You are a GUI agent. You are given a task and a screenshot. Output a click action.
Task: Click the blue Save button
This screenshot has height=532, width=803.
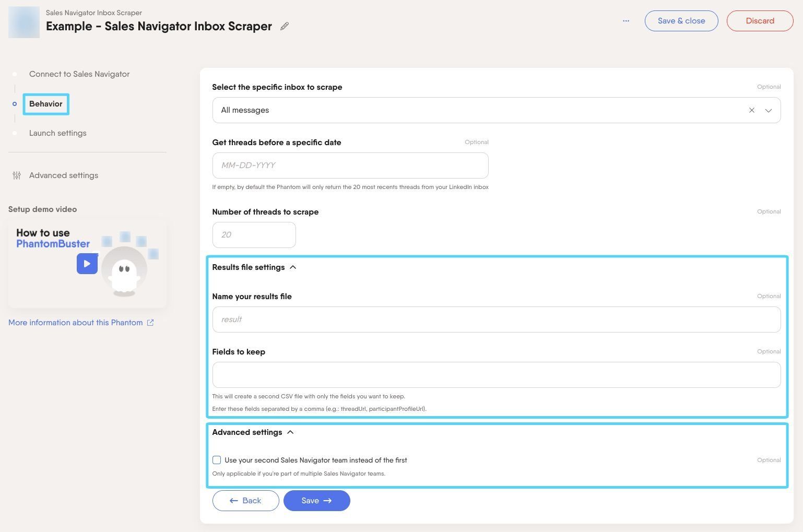[317, 501]
